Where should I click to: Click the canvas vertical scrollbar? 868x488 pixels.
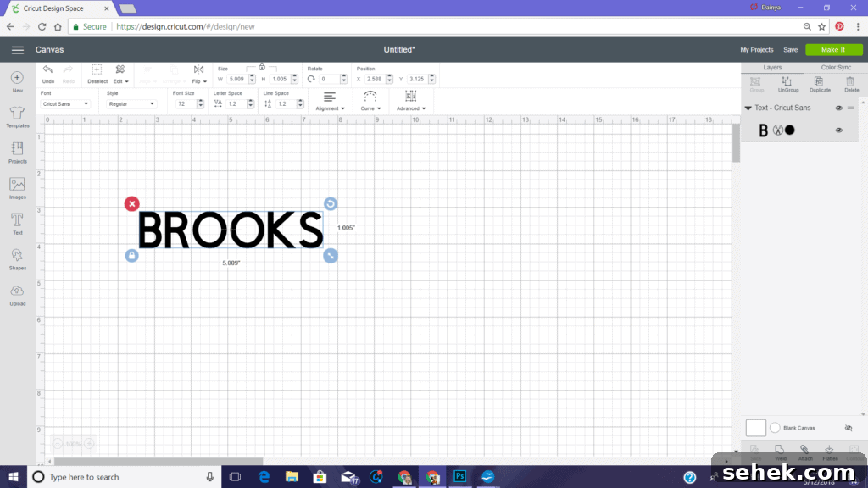tap(736, 142)
